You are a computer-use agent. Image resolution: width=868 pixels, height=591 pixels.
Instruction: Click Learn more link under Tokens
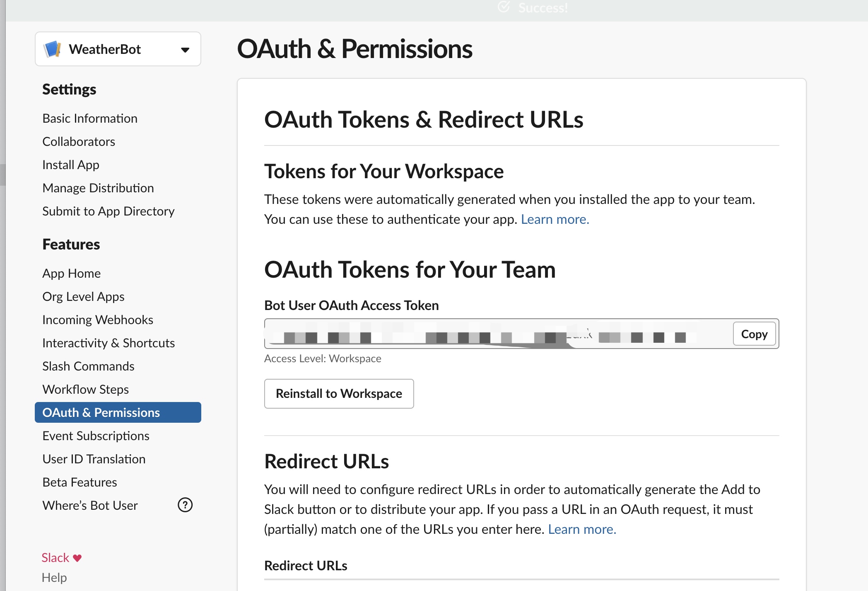[x=555, y=219]
